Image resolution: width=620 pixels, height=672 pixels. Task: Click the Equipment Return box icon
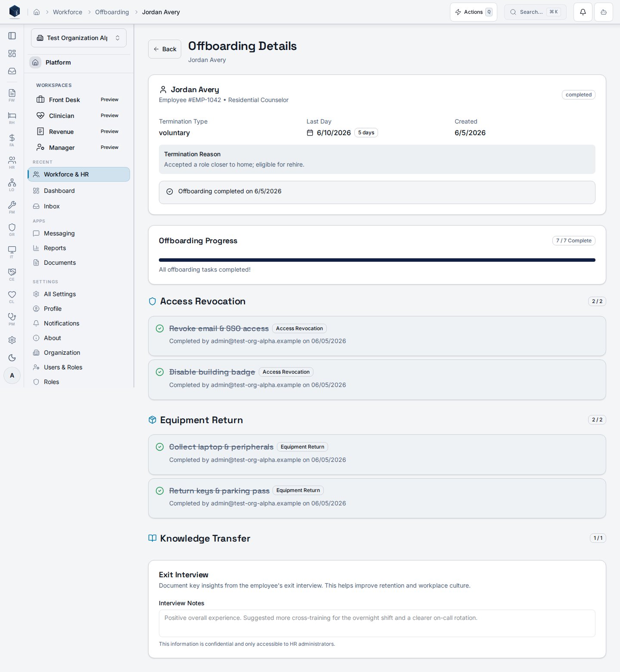(152, 420)
